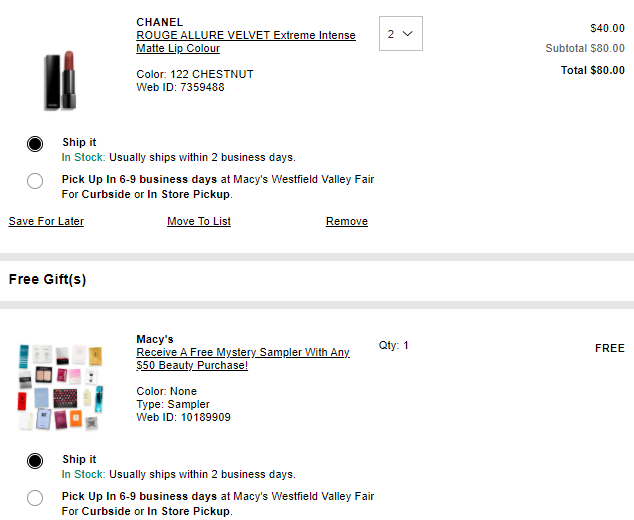Click the Color: 122 CHESTNUT text
This screenshot has height=520, width=634.
tap(195, 74)
